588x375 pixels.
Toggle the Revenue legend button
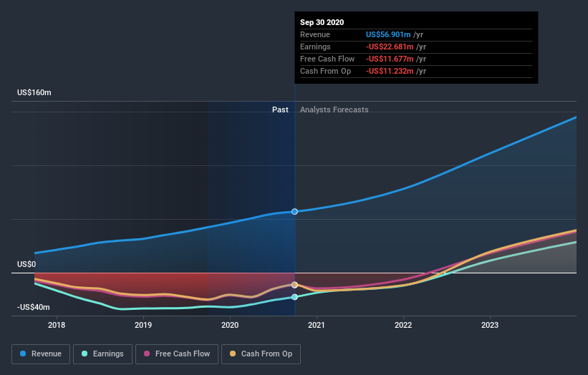point(41,354)
